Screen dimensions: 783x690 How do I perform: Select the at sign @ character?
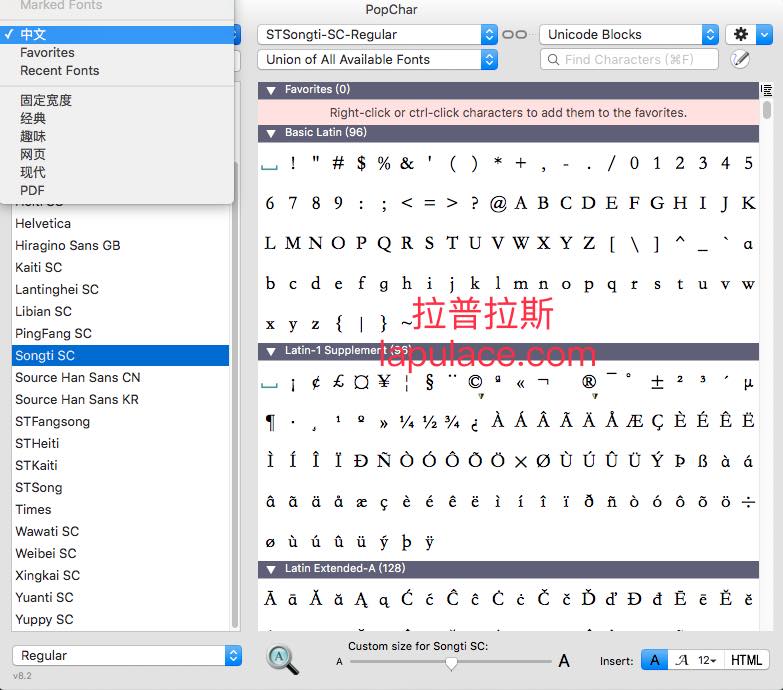pos(498,203)
